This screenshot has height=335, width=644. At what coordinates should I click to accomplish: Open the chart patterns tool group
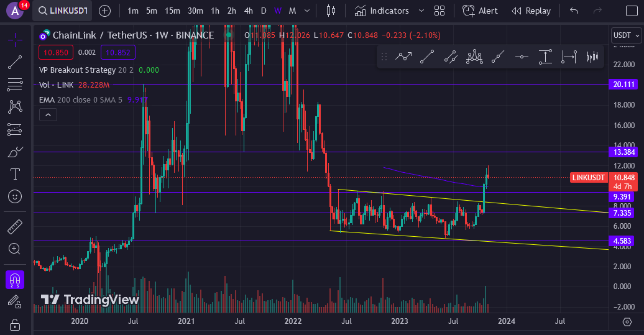[15, 107]
